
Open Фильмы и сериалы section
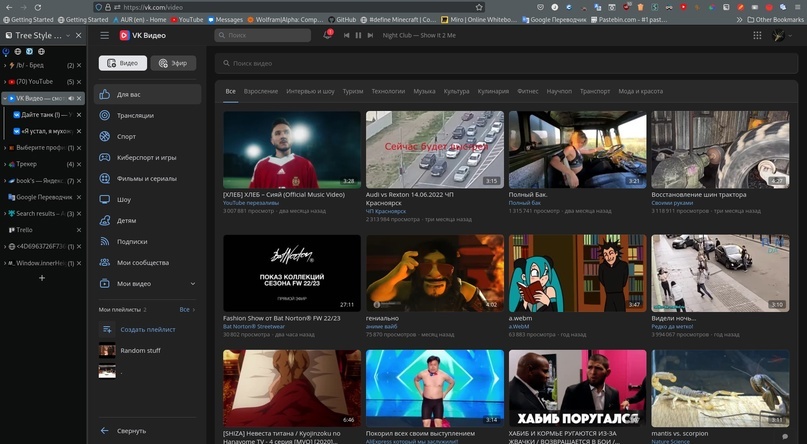[x=146, y=178]
